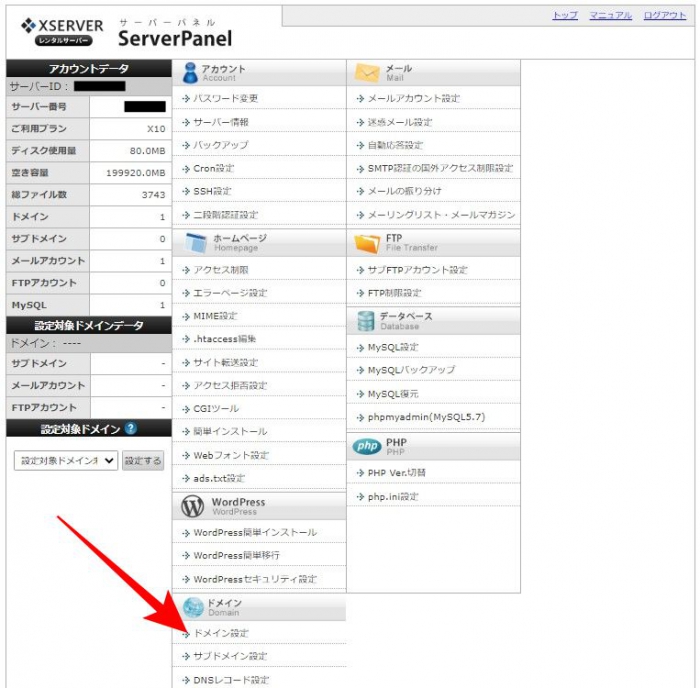Open サブFTPアカウント設定
700x688 pixels.
[417, 270]
